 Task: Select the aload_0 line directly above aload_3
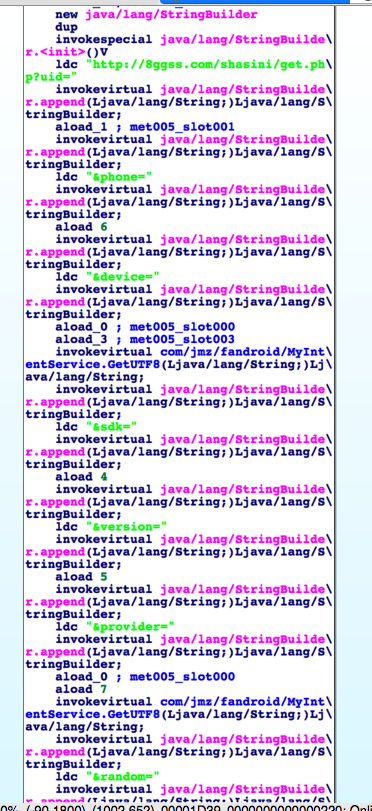tap(145, 327)
